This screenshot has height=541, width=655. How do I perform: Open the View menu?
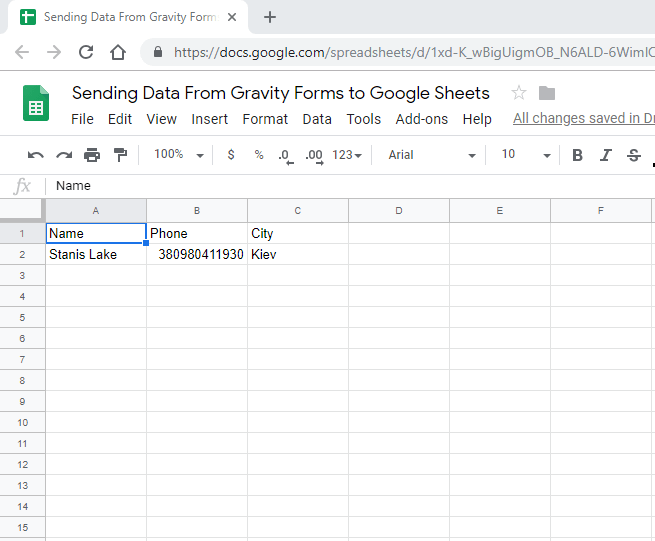pyautogui.click(x=161, y=119)
